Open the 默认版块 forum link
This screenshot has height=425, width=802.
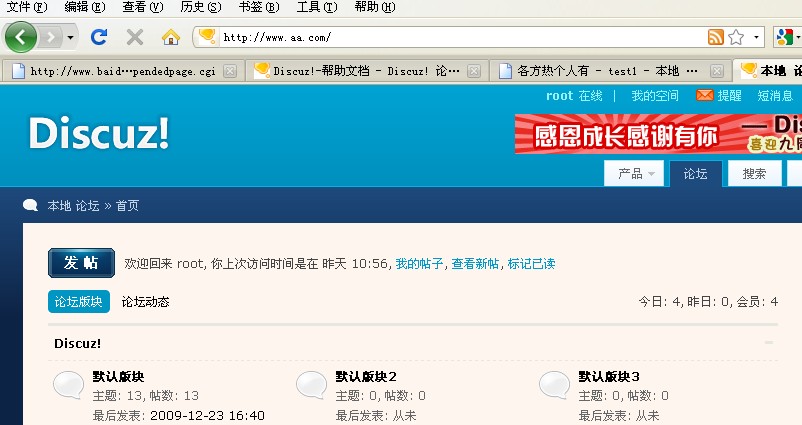(118, 376)
